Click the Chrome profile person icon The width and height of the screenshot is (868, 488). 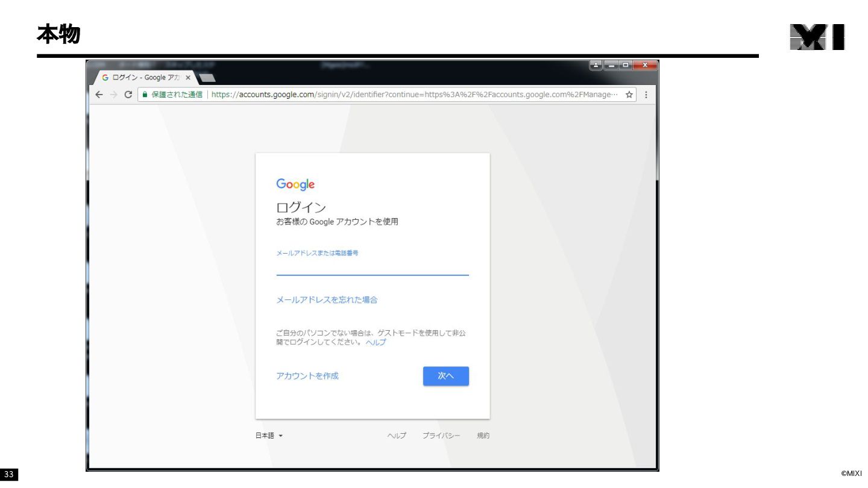596,64
